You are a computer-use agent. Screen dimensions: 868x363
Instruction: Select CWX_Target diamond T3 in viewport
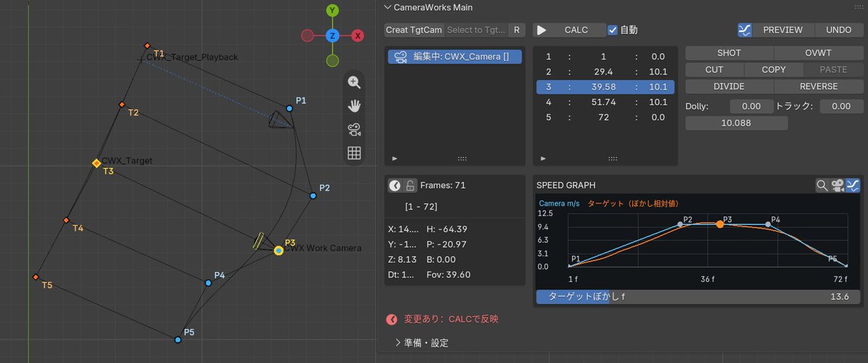(96, 163)
